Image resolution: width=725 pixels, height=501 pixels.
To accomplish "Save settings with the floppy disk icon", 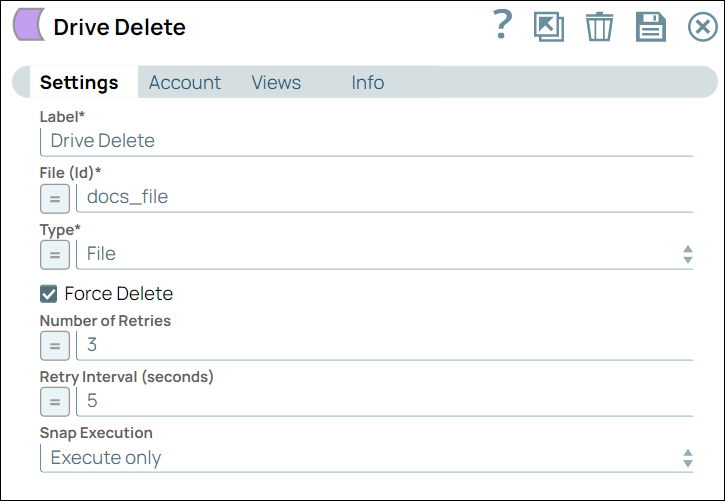I will [x=651, y=27].
